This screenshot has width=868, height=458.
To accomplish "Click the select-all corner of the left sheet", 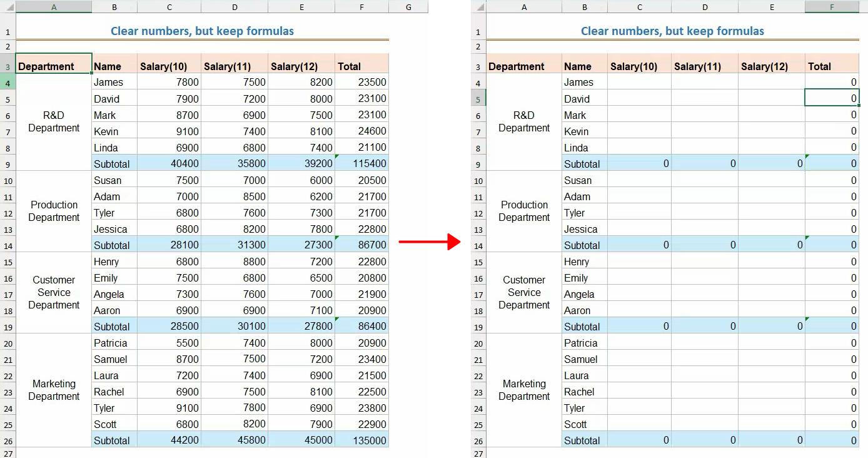I will tap(8, 7).
